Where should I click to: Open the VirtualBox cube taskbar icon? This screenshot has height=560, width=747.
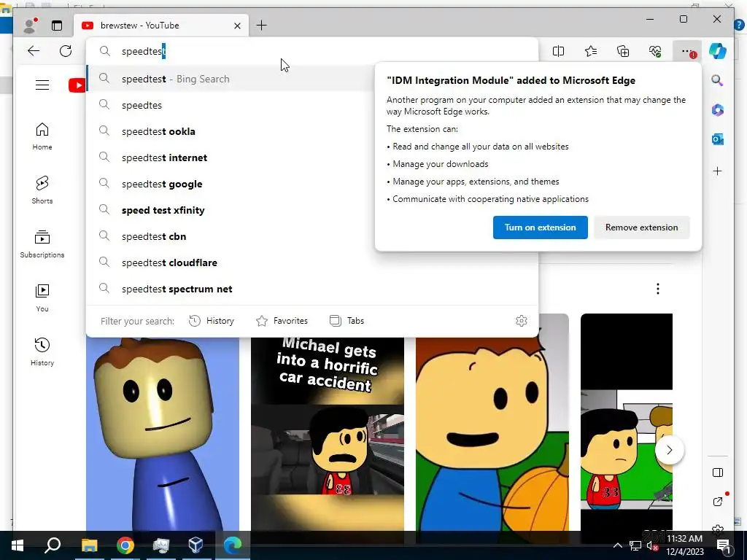[196, 545]
